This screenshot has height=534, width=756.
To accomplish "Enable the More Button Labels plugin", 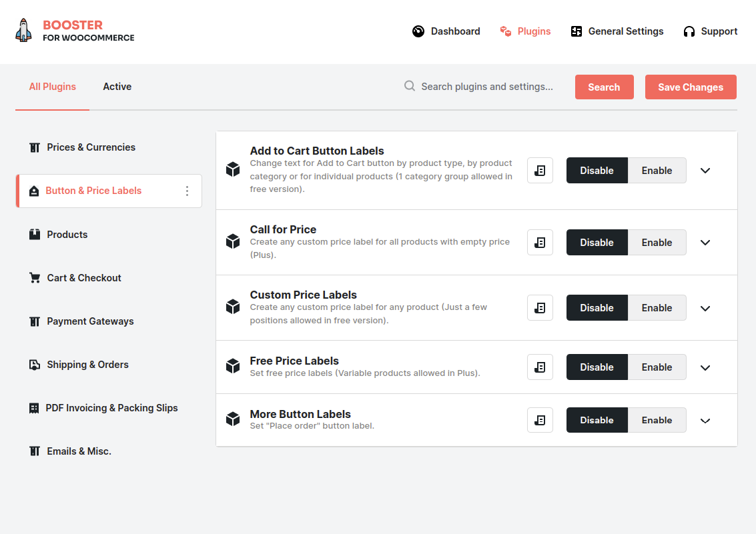I will (x=657, y=421).
